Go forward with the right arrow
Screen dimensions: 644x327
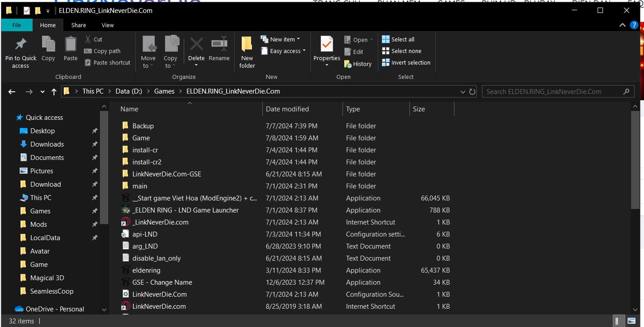tap(29, 91)
